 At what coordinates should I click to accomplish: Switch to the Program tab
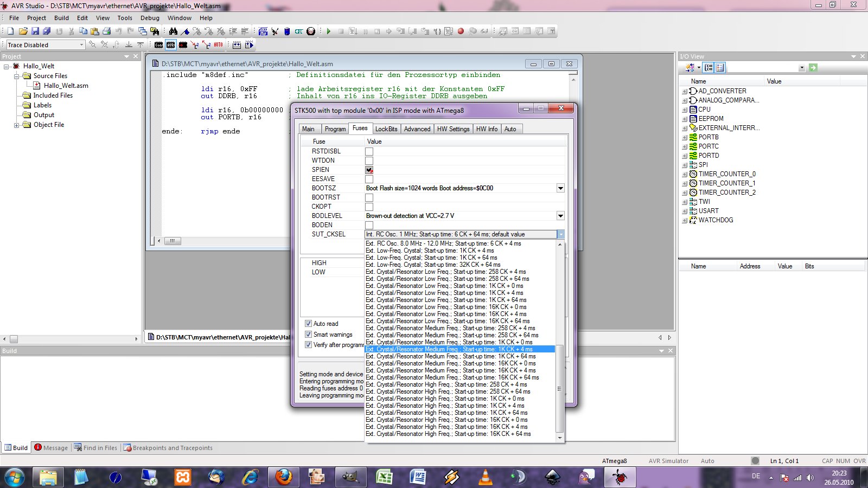pyautogui.click(x=335, y=129)
